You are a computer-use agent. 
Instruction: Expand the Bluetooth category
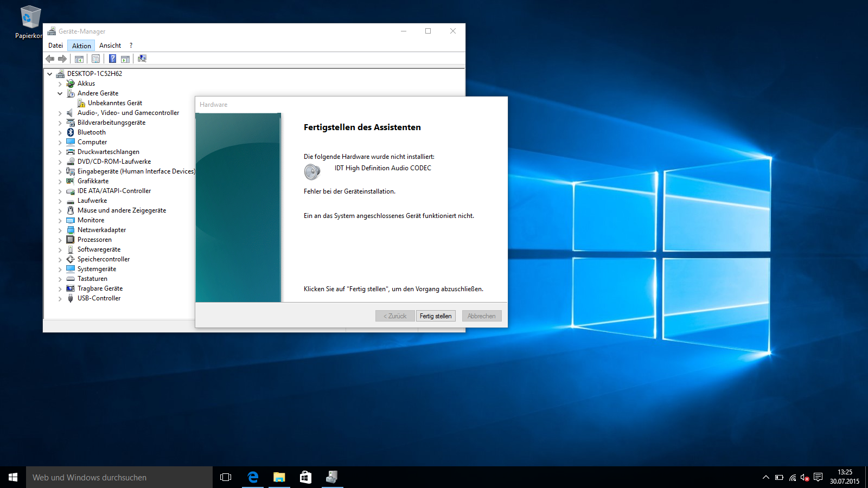coord(60,132)
